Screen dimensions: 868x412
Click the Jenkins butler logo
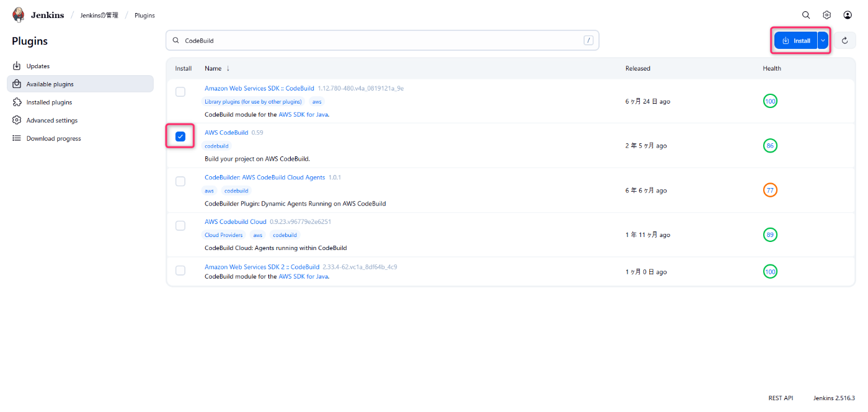(x=19, y=15)
